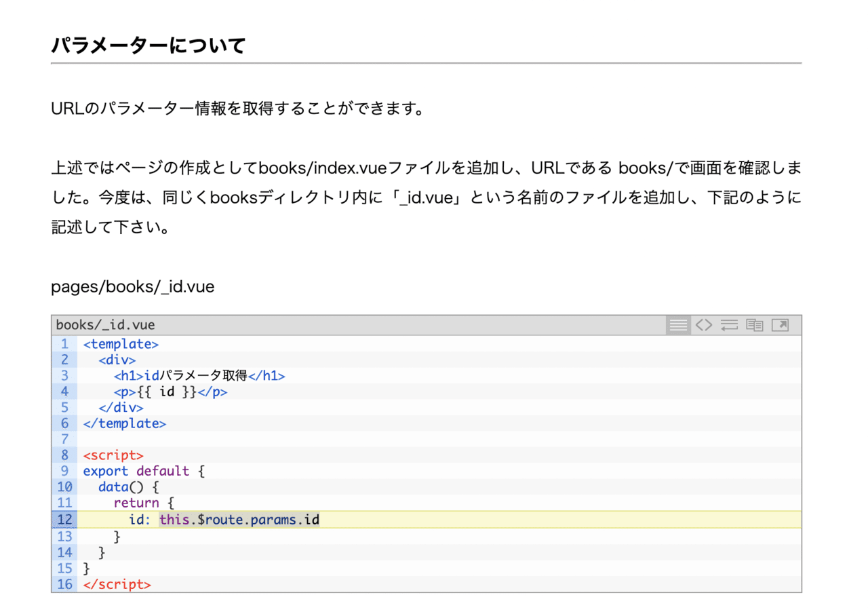The width and height of the screenshot is (868, 610).
Task: Click the <script> tag on line 8
Action: point(113,455)
